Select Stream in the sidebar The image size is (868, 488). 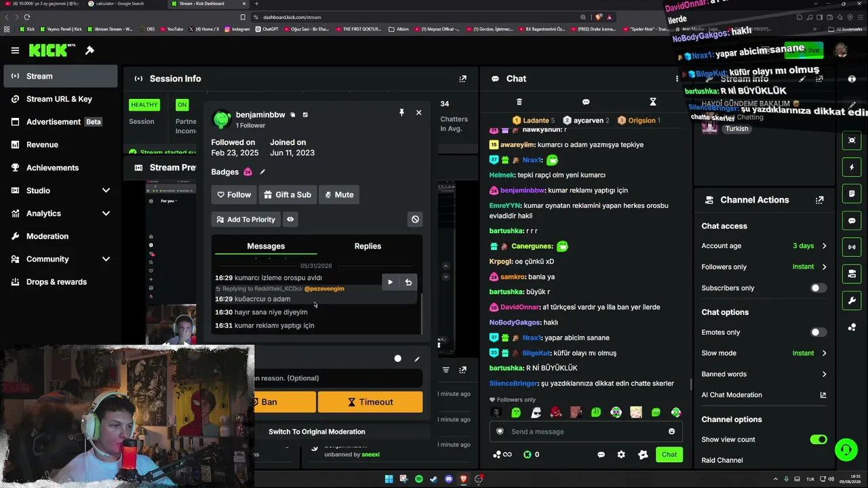tap(60, 76)
